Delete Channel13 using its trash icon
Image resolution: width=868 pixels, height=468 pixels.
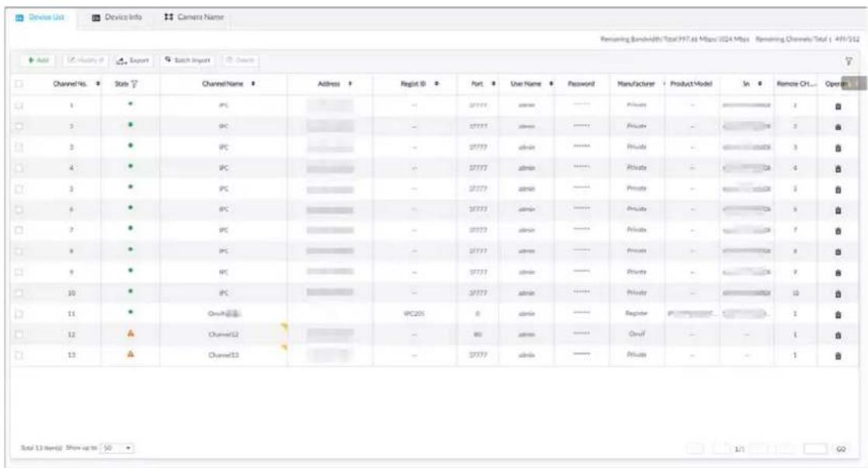838,355
